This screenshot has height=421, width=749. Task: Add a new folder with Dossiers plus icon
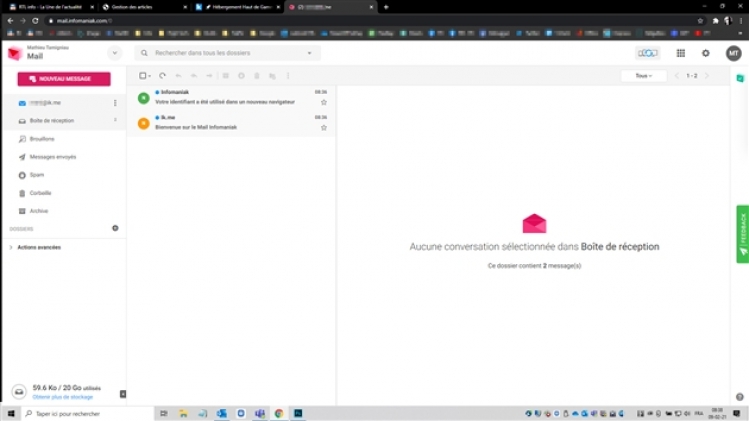(x=115, y=228)
